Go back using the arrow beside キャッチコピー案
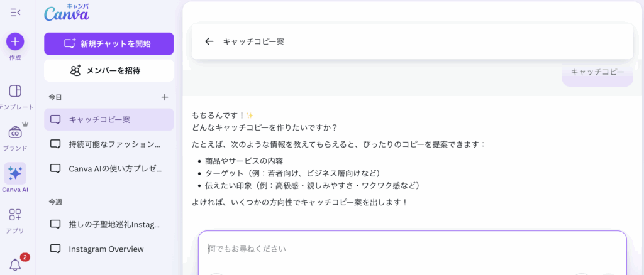This screenshot has width=644, height=275. (209, 41)
